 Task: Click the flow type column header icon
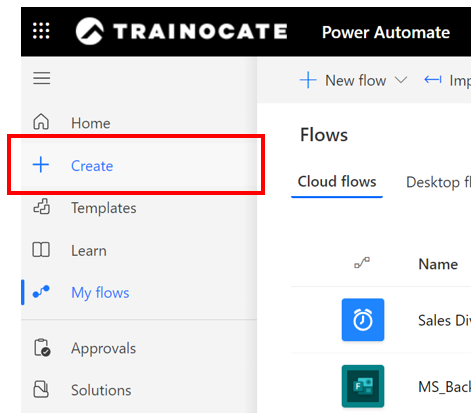362,263
